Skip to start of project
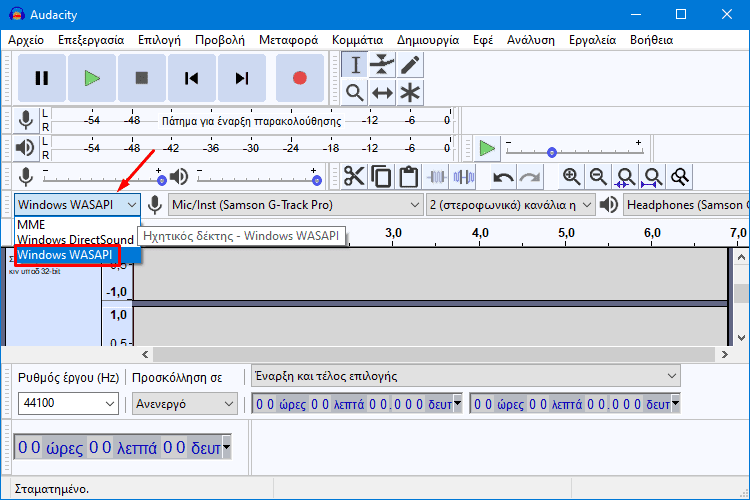The height and width of the screenshot is (500, 750). (192, 78)
